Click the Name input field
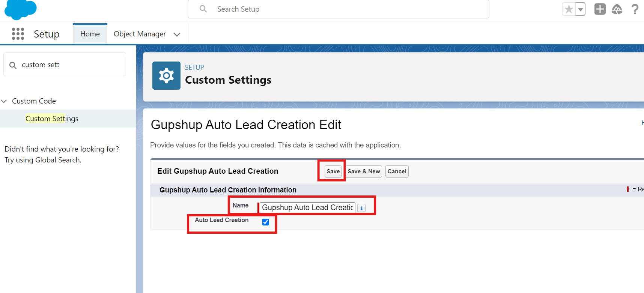The width and height of the screenshot is (644, 293). pos(307,207)
